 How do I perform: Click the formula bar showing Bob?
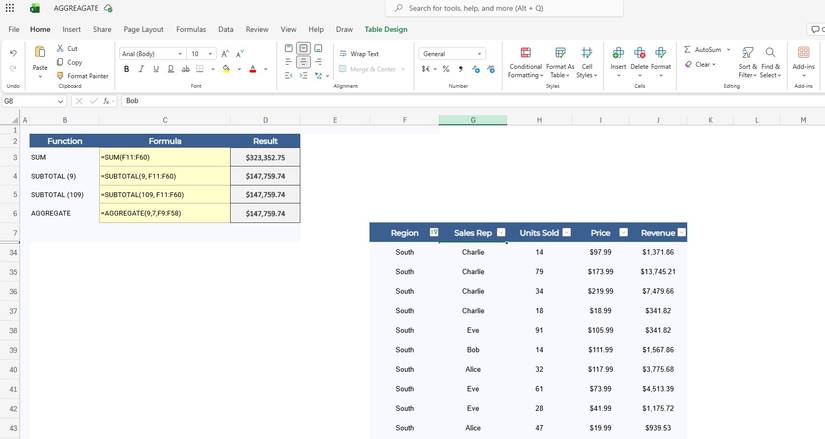tap(471, 101)
